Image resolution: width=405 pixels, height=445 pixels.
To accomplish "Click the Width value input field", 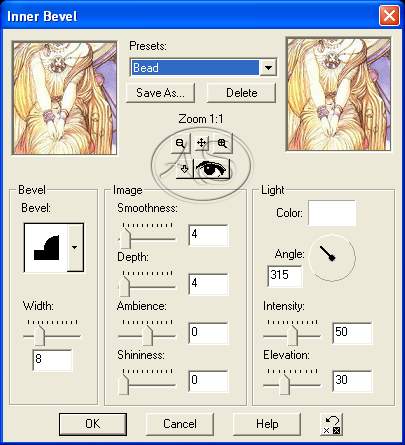I will pyautogui.click(x=52, y=360).
